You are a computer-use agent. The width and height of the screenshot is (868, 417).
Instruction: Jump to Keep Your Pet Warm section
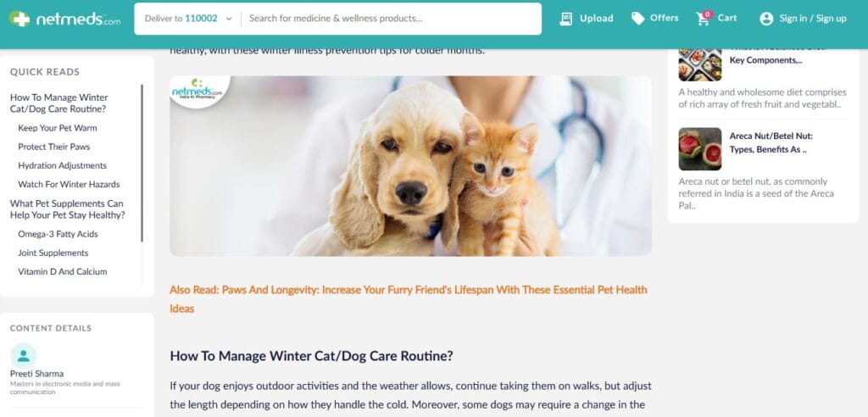click(x=58, y=128)
